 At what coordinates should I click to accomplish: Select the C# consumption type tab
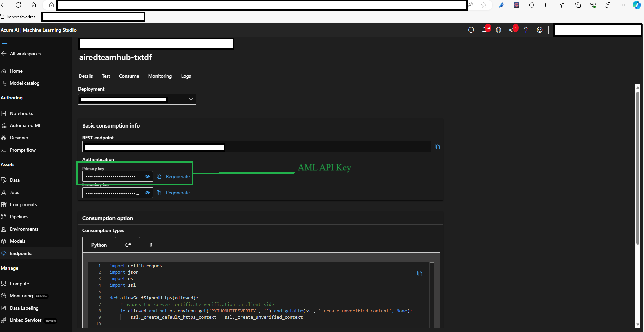coord(128,245)
